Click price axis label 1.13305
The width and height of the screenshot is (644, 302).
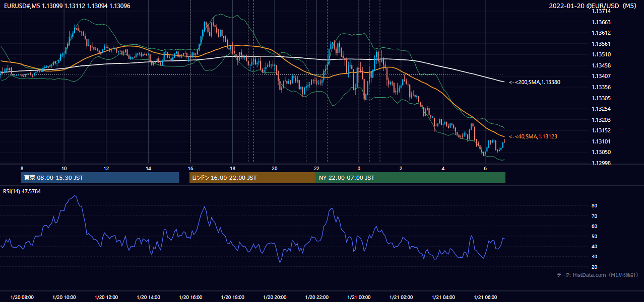coord(601,98)
